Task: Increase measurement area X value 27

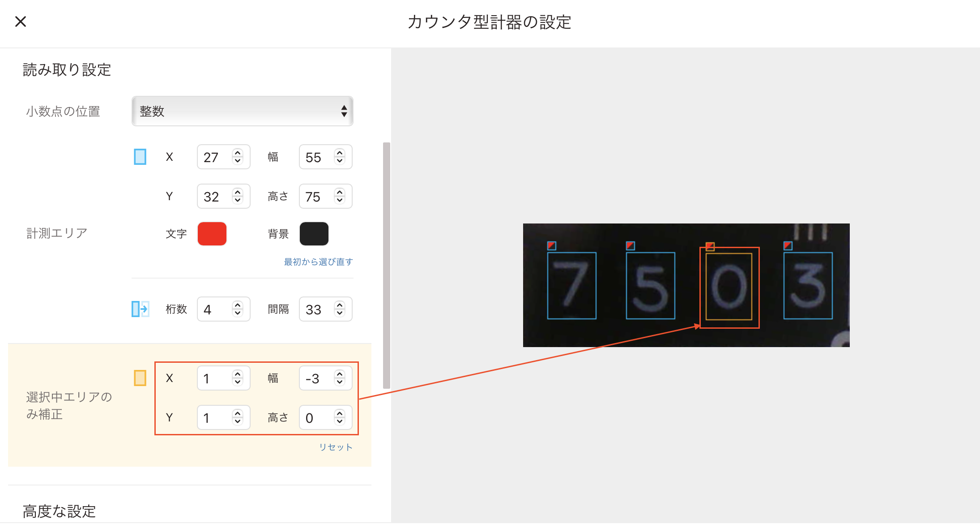Action: [238, 153]
